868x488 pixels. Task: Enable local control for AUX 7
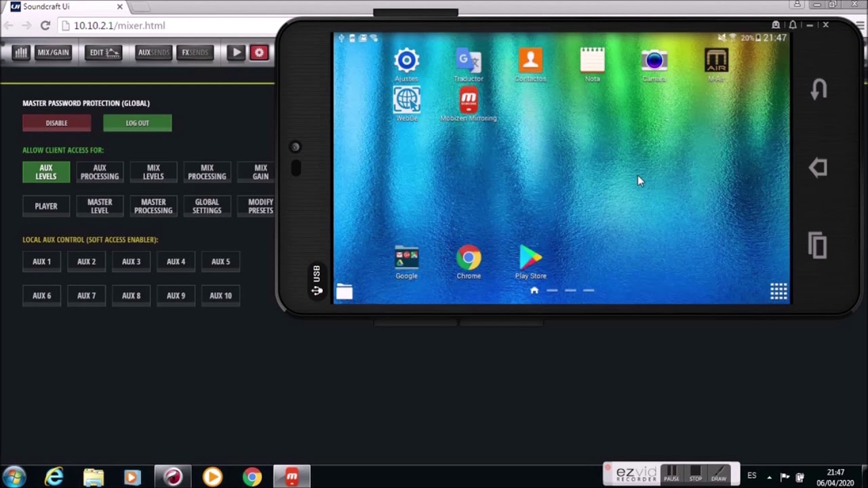[86, 296]
